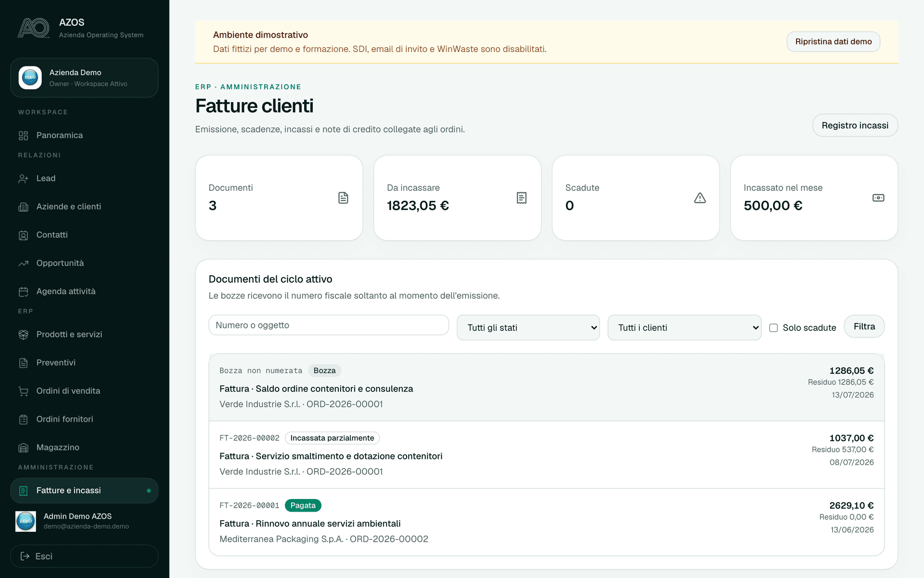Click the Lead person-plus icon
Image resolution: width=924 pixels, height=578 pixels.
[x=23, y=178]
